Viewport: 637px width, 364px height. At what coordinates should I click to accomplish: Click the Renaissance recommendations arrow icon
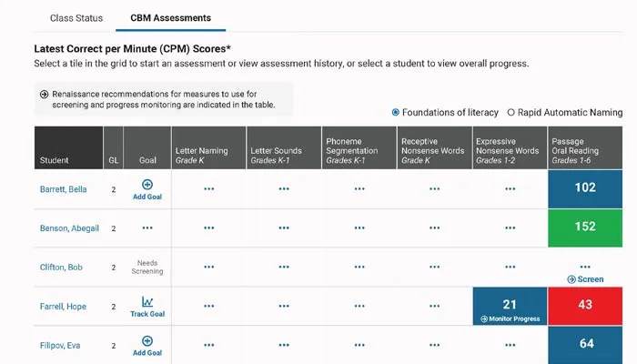[44, 95]
